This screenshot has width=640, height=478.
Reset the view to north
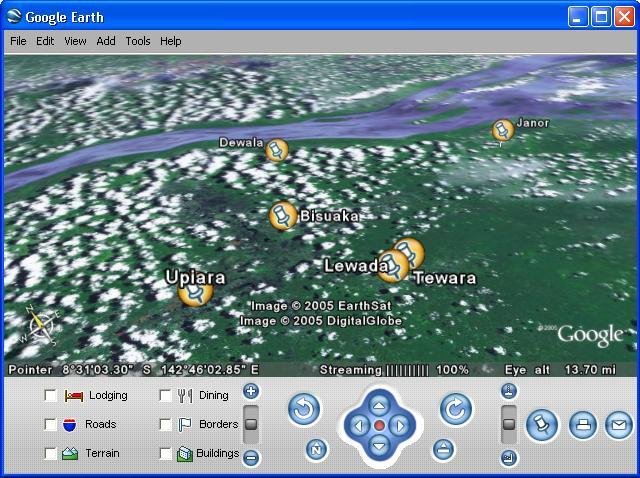(316, 450)
